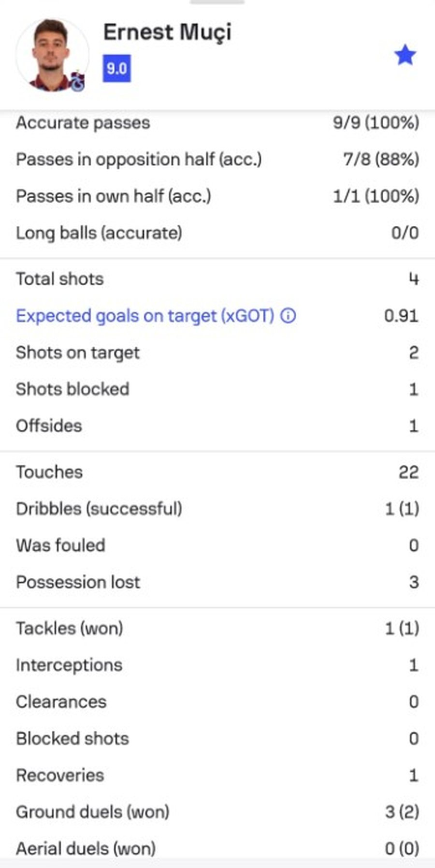Open Ernest Muçi's profile photo

coord(51,54)
